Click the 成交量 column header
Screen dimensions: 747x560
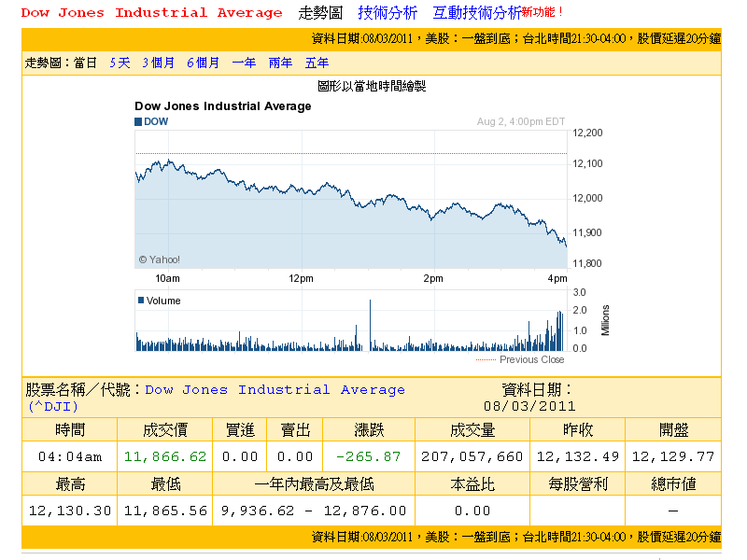pyautogui.click(x=472, y=430)
